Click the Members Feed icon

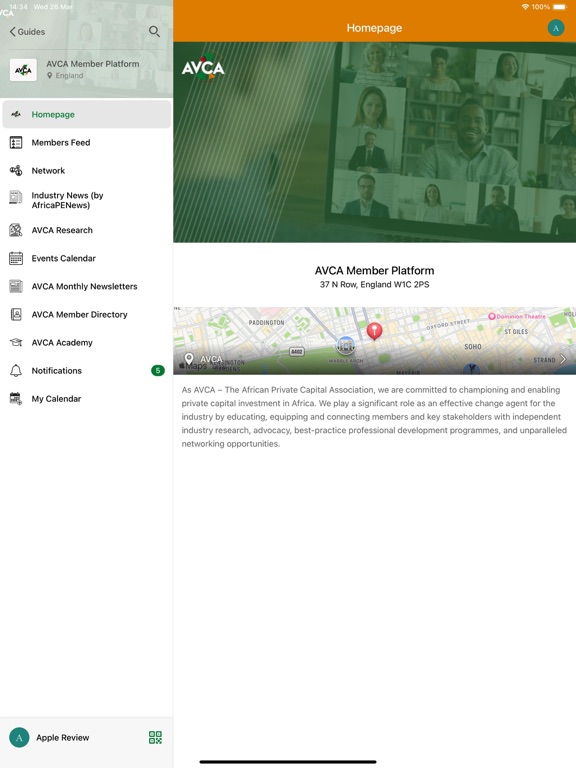pos(16,143)
